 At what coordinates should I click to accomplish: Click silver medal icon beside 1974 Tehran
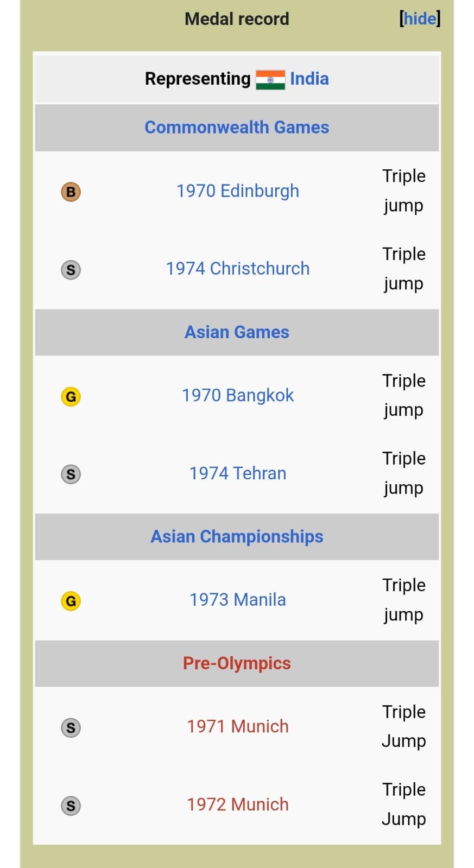(x=71, y=474)
